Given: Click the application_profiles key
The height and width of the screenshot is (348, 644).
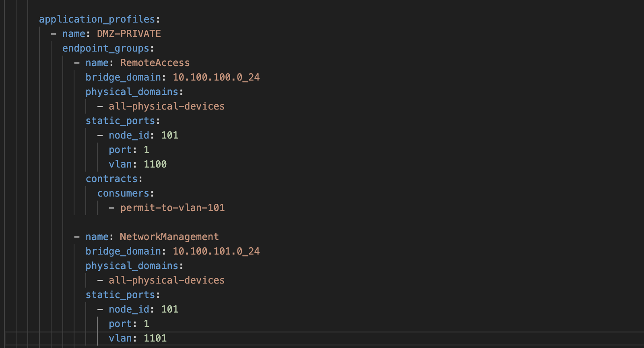Looking at the screenshot, I should (x=97, y=19).
